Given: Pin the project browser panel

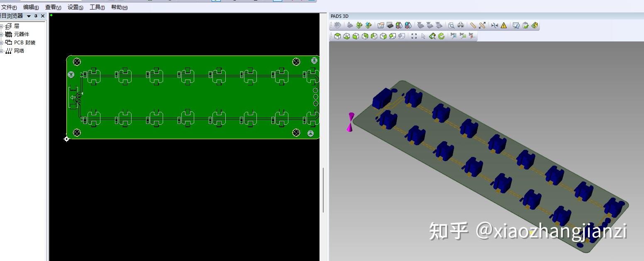Looking at the screenshot, I should pyautogui.click(x=36, y=16).
